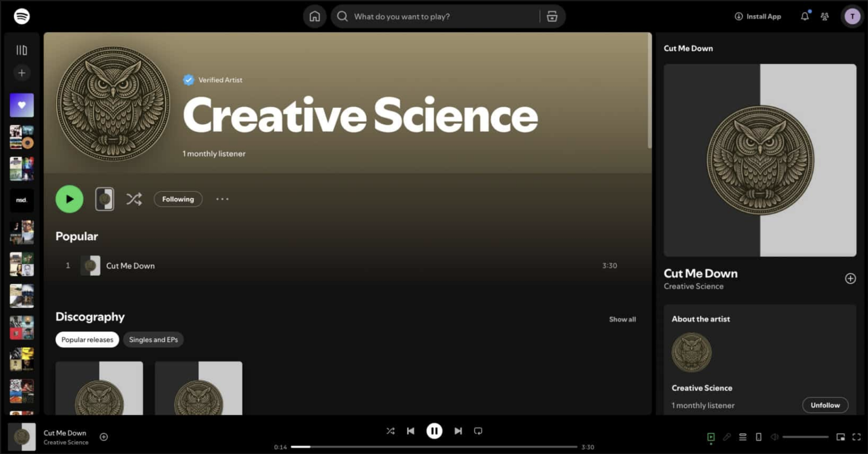Show all discography
Image resolution: width=868 pixels, height=454 pixels.
pyautogui.click(x=623, y=319)
